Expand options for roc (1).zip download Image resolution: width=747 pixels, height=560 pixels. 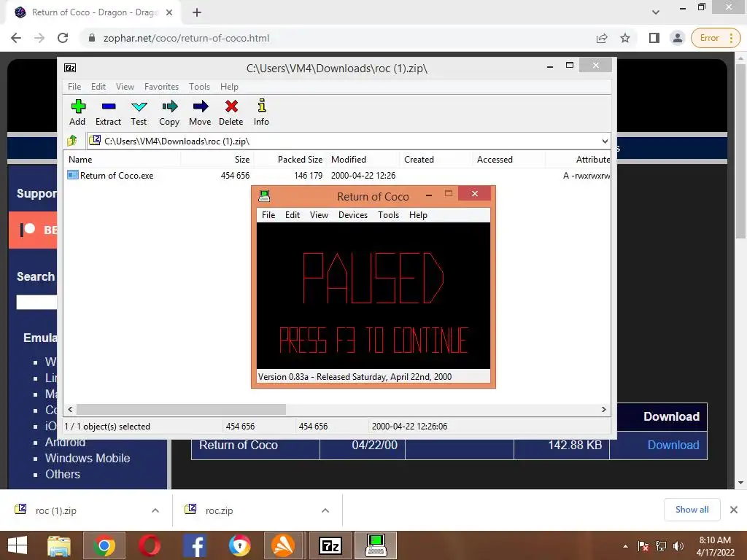(155, 510)
